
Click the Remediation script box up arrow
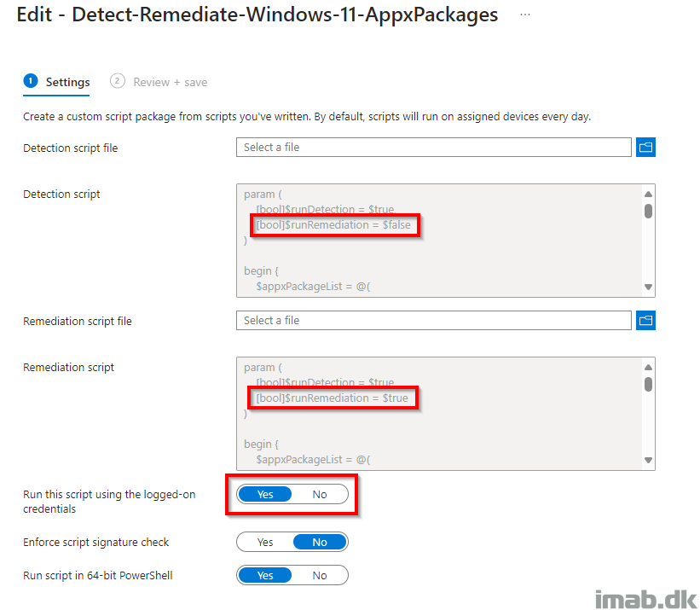click(x=648, y=368)
